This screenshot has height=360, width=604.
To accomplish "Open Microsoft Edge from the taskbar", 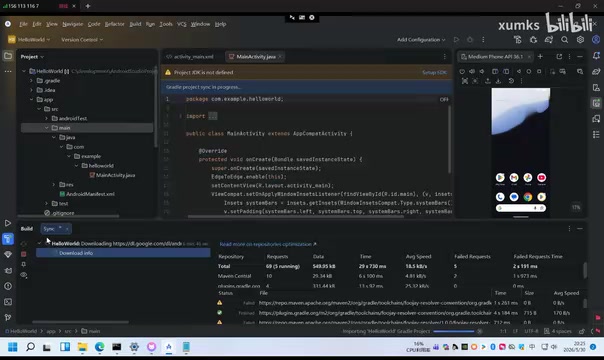I will 99,347.
